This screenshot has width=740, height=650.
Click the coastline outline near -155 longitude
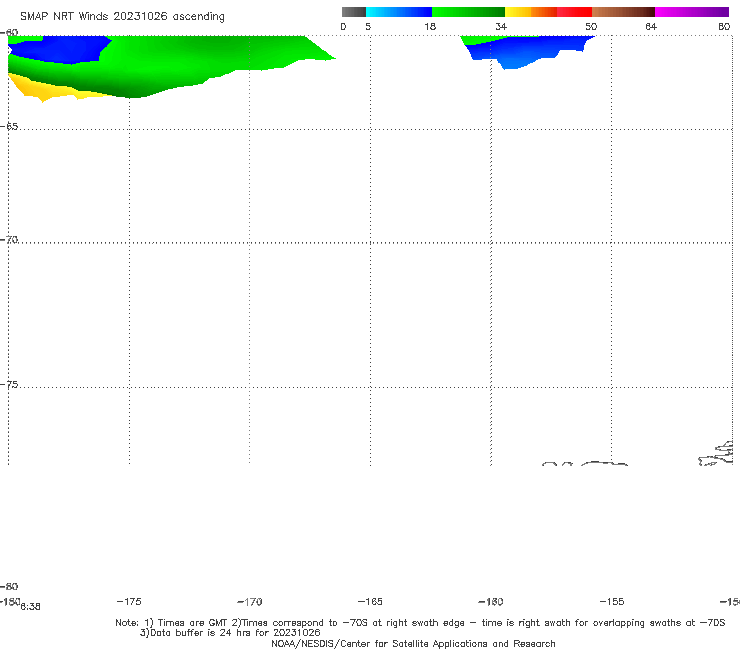point(604,464)
